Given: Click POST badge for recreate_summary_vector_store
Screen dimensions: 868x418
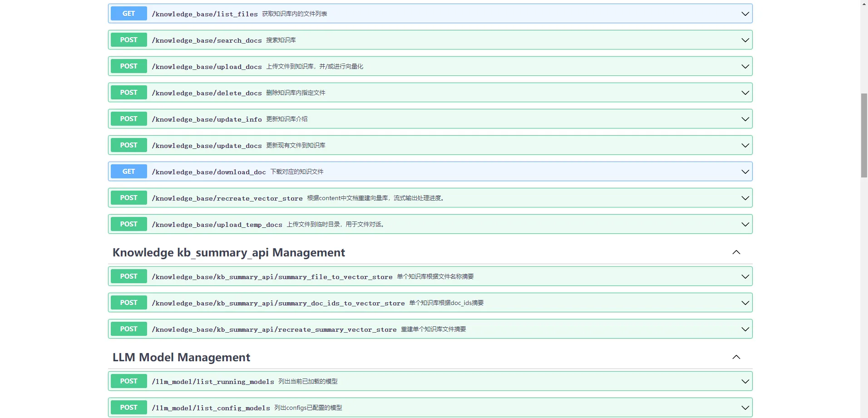Looking at the screenshot, I should point(129,329).
